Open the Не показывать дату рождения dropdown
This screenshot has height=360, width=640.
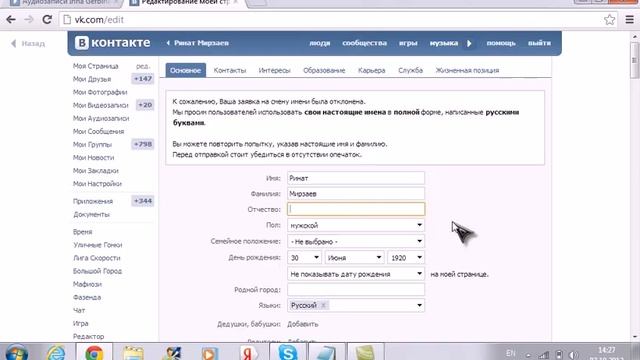coord(356,274)
